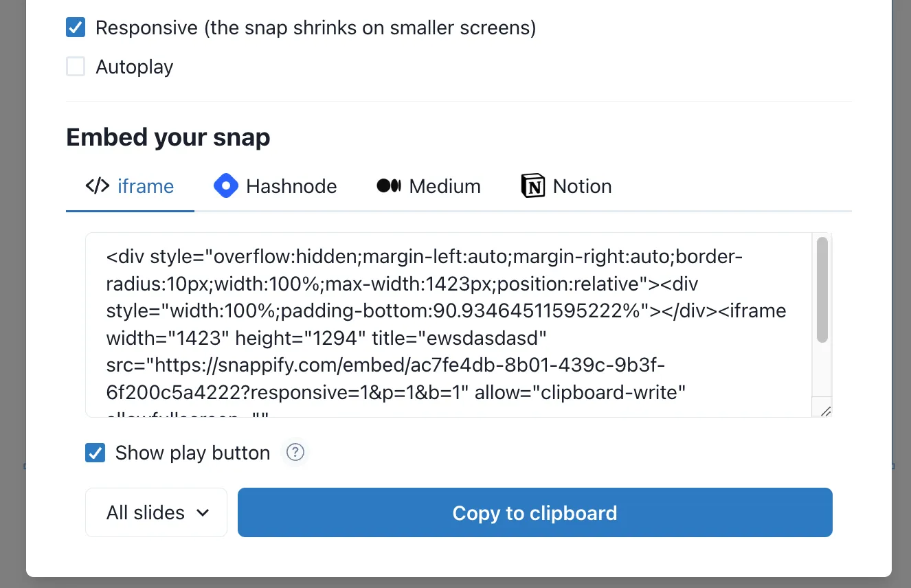Click the 'Show play button' label text
The width and height of the screenshot is (911, 588).
pos(193,453)
